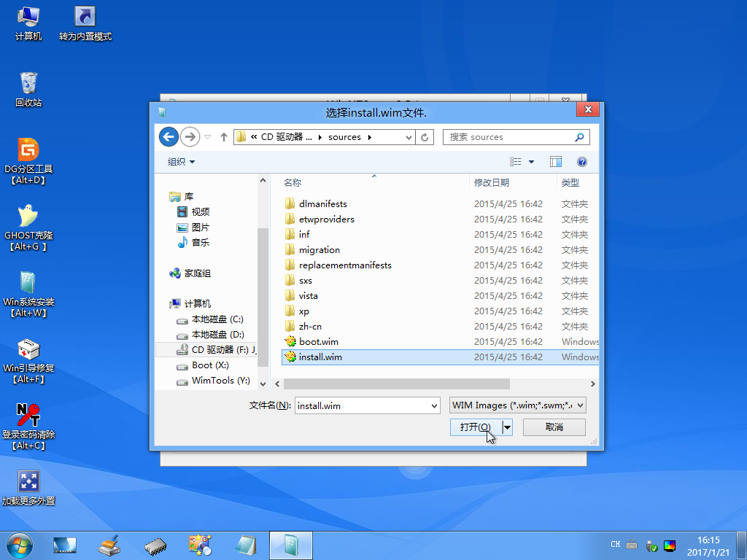Click the active Win installer taskbar button
This screenshot has width=747, height=560.
click(291, 545)
